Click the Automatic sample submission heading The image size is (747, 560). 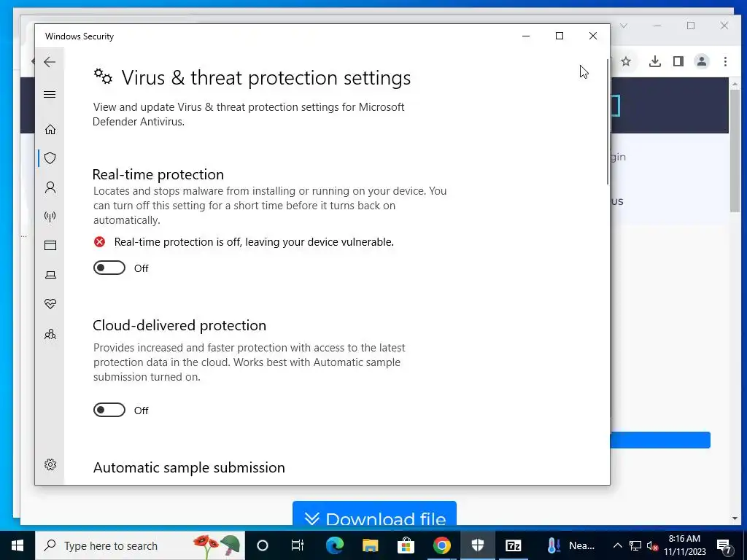pyautogui.click(x=189, y=467)
